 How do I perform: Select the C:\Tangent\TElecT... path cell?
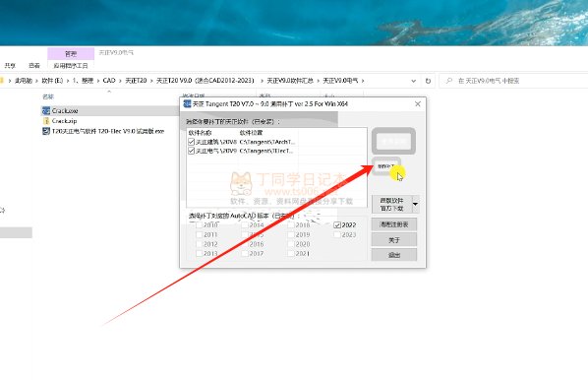pos(266,151)
